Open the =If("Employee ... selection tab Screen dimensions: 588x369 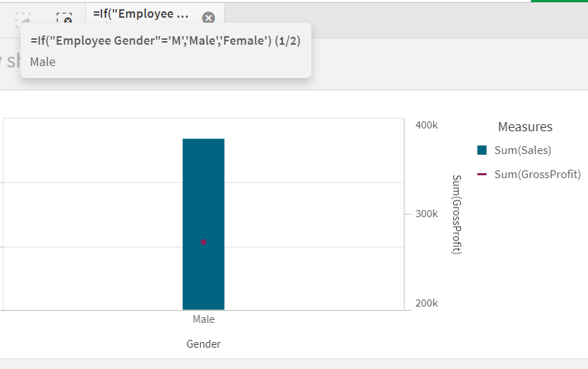click(x=140, y=13)
